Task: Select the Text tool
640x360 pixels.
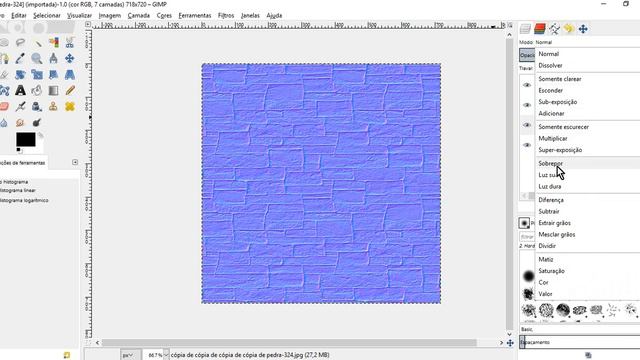Action: [20, 91]
